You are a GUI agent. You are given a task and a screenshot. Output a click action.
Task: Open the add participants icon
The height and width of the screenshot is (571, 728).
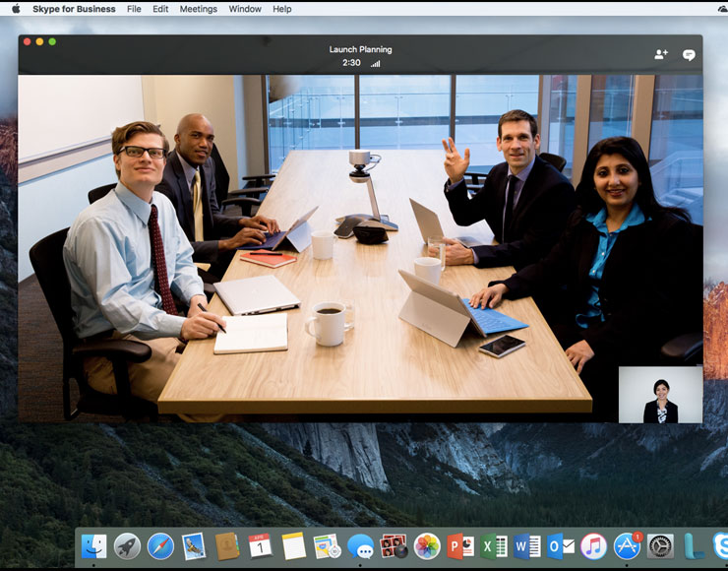point(661,54)
